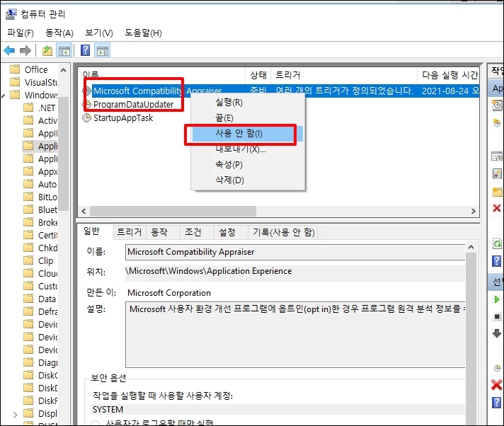Choose 사용 안 함(I) in context menu
This screenshot has width=504, height=426.
(248, 133)
